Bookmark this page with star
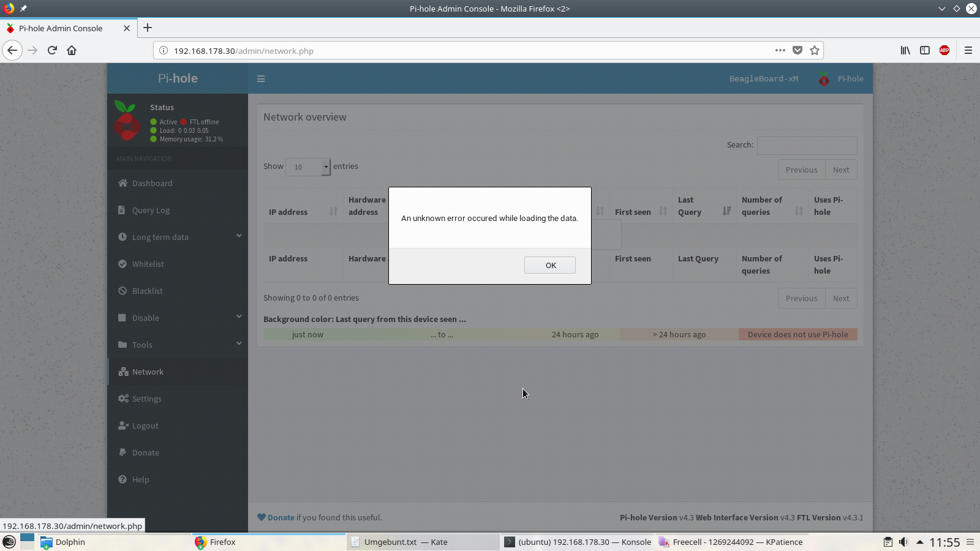The height and width of the screenshot is (551, 980). pos(815,50)
